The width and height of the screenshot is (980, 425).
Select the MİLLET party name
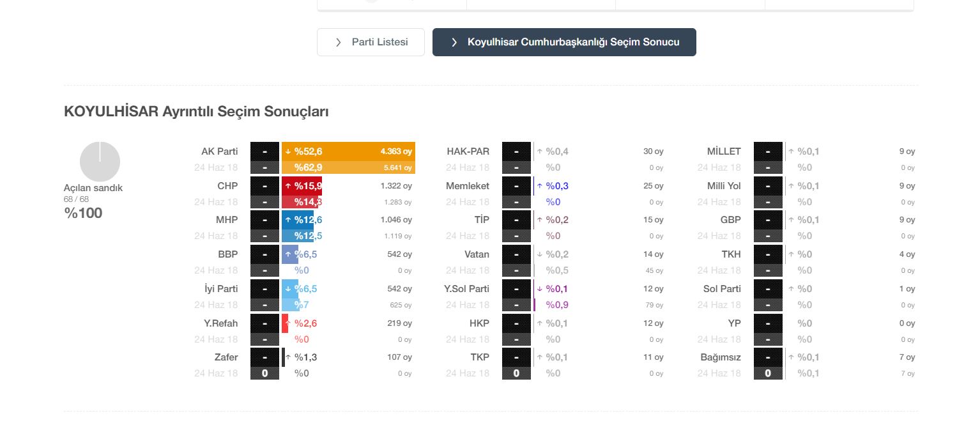(x=724, y=151)
